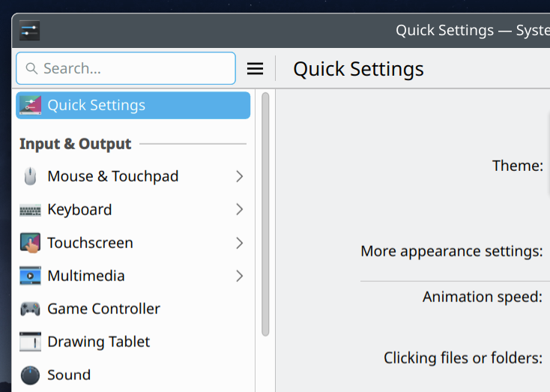Click the System Settings title bar icon
The height and width of the screenshot is (392, 550).
coord(29,31)
